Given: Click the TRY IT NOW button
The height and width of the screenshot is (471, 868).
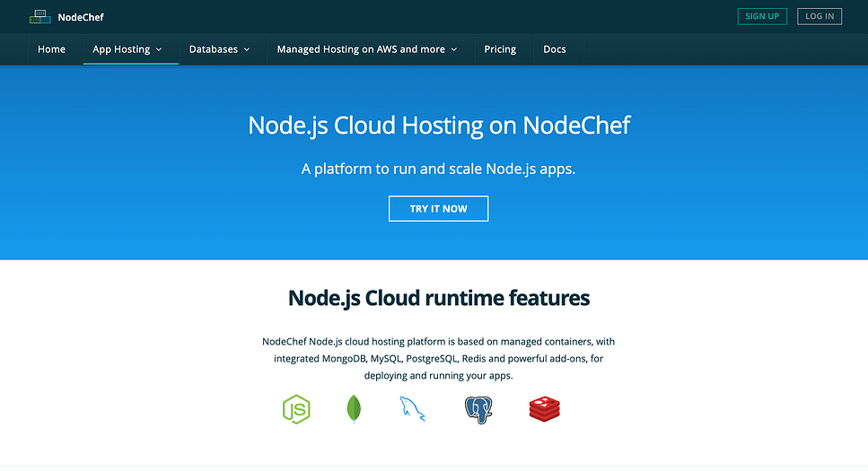Looking at the screenshot, I should coord(438,208).
